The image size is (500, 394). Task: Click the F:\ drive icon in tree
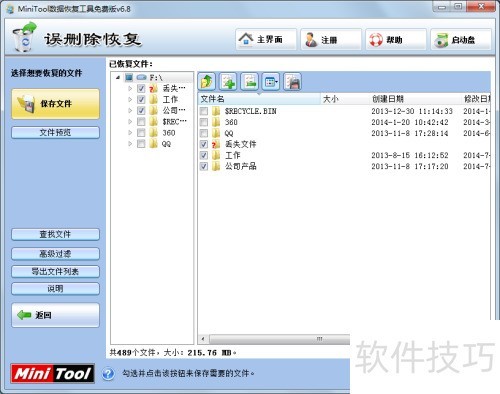pos(141,77)
